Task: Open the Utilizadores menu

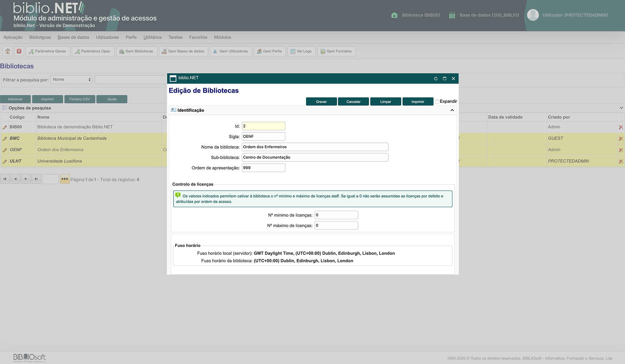Action: pos(107,37)
